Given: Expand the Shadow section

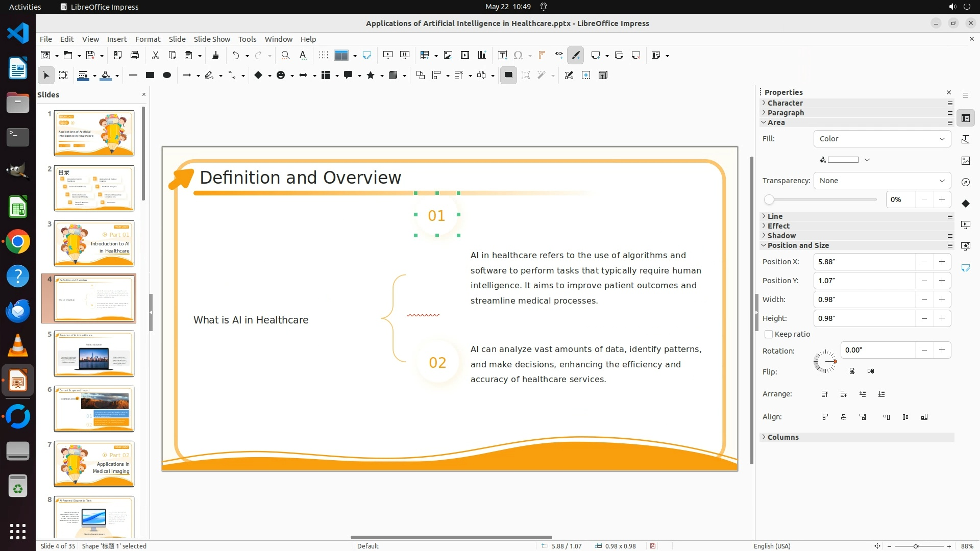Looking at the screenshot, I should click(781, 236).
